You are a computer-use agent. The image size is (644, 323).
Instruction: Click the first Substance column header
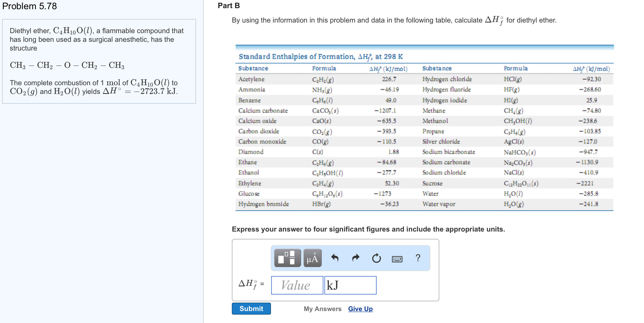tap(253, 68)
